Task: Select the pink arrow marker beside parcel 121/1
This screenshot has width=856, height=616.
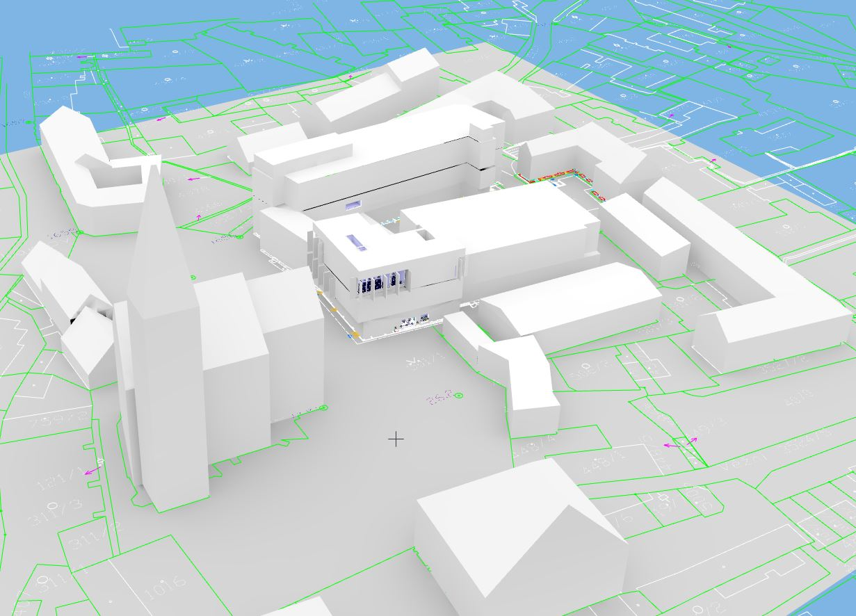Action: click(x=90, y=472)
